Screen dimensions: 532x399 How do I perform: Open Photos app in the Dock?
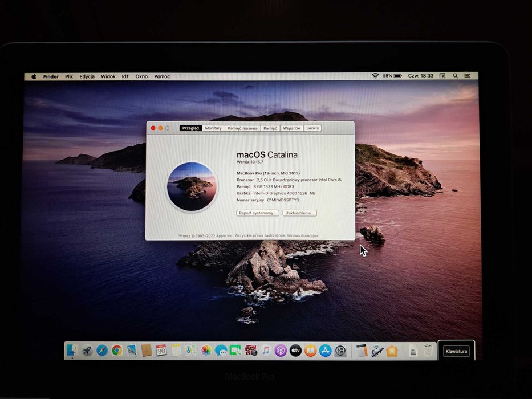click(206, 351)
